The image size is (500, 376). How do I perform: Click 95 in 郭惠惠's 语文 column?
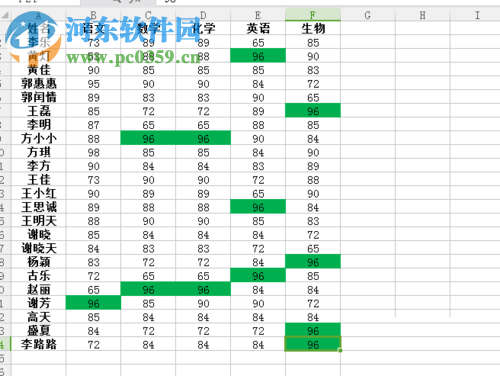pyautogui.click(x=93, y=84)
